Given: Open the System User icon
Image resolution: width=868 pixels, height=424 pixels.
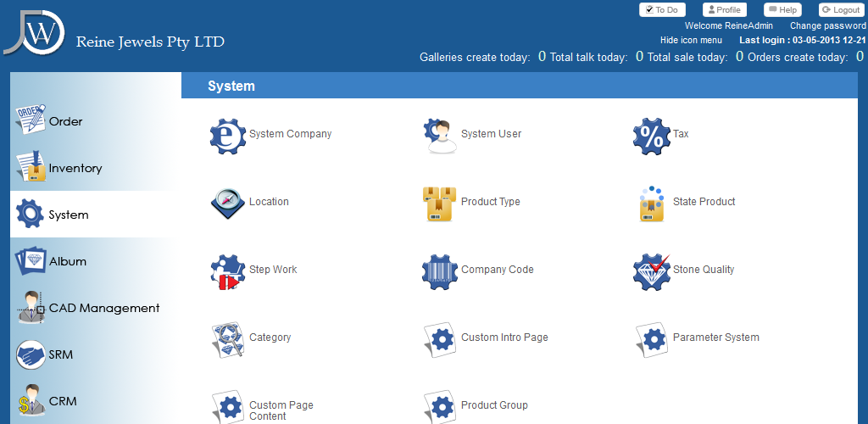Looking at the screenshot, I should [x=441, y=136].
